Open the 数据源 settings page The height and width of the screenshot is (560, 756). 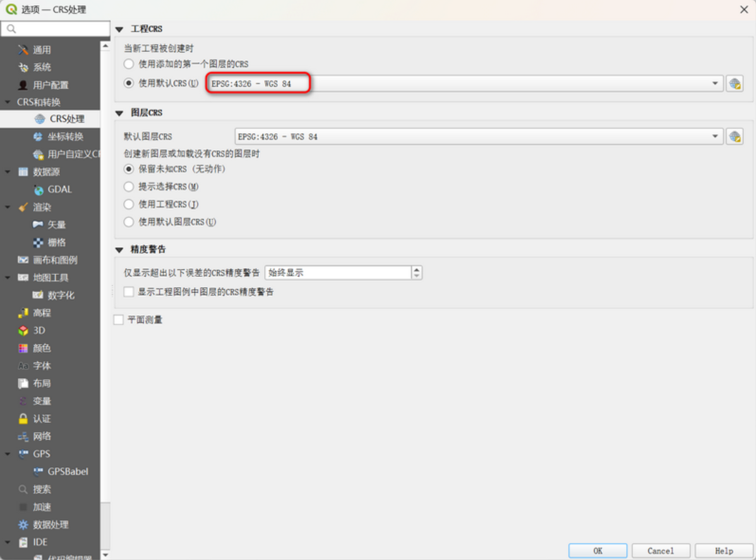pyautogui.click(x=45, y=172)
